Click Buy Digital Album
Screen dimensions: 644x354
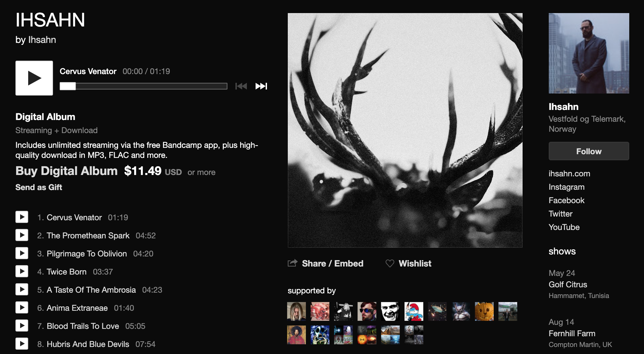pos(66,171)
